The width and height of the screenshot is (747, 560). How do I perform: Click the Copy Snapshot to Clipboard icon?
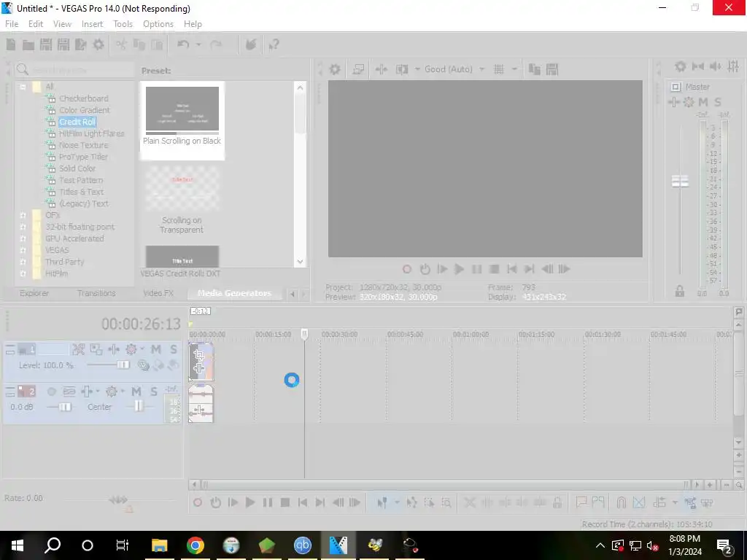click(535, 69)
